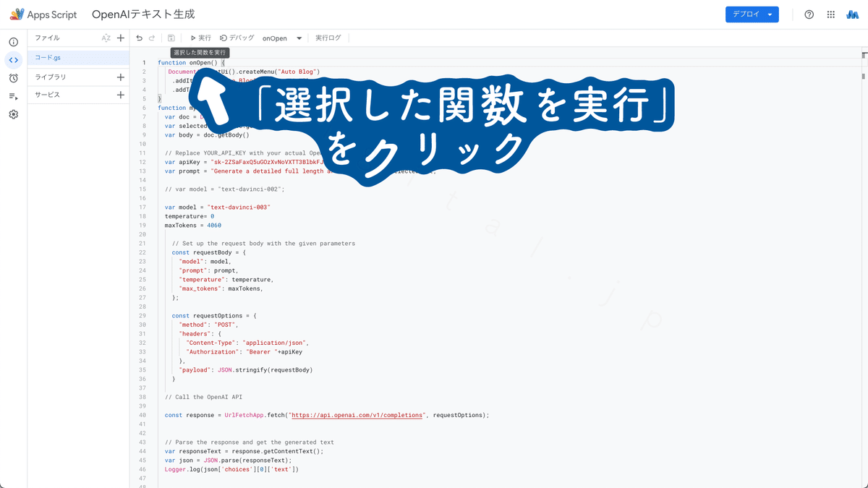Open the Editor code icon in sidebar

click(13, 60)
